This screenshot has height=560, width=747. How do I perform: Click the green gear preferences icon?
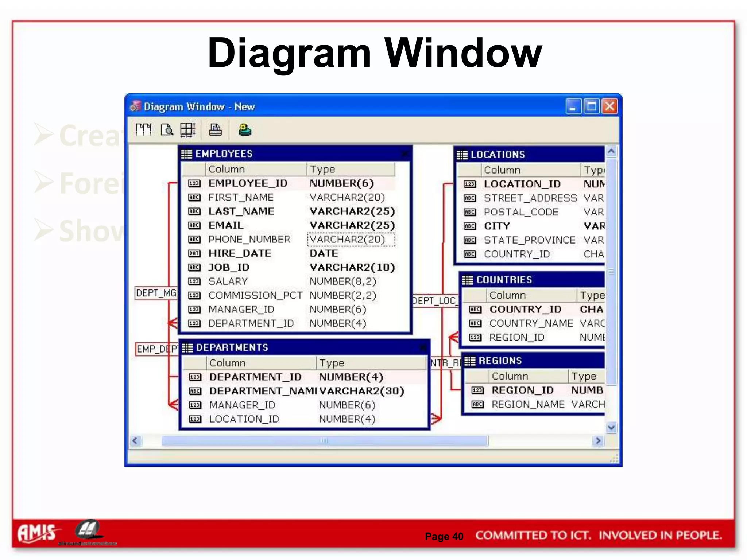(244, 129)
